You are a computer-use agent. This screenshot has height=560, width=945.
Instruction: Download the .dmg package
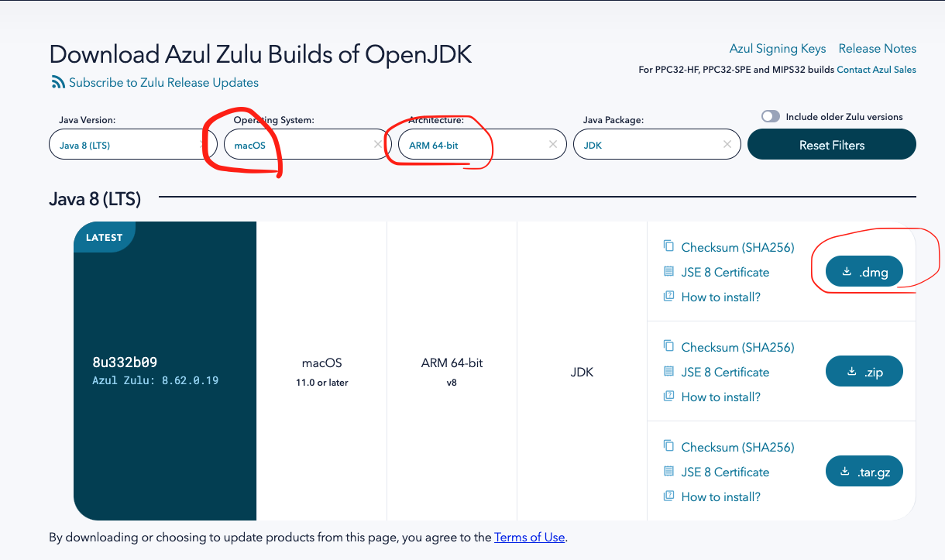864,272
